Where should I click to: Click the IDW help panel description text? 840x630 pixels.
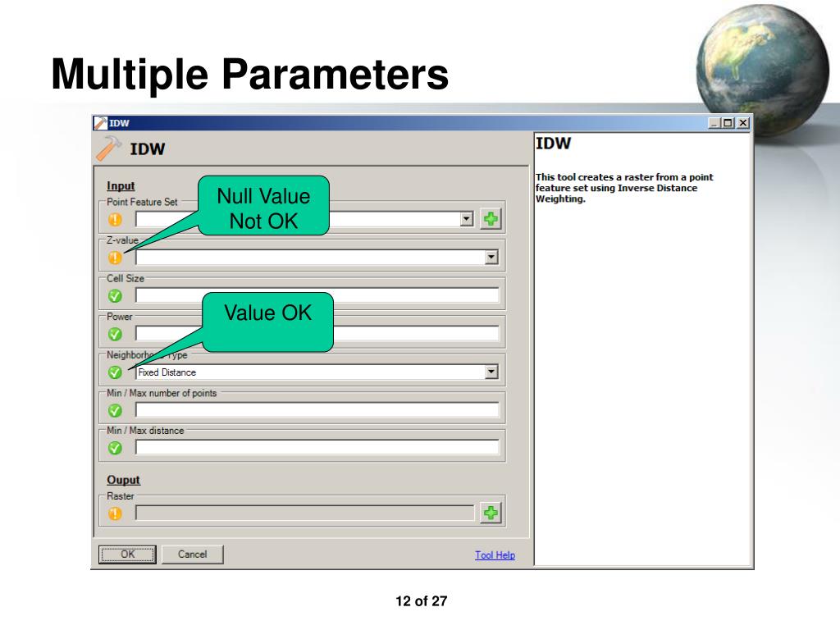624,188
